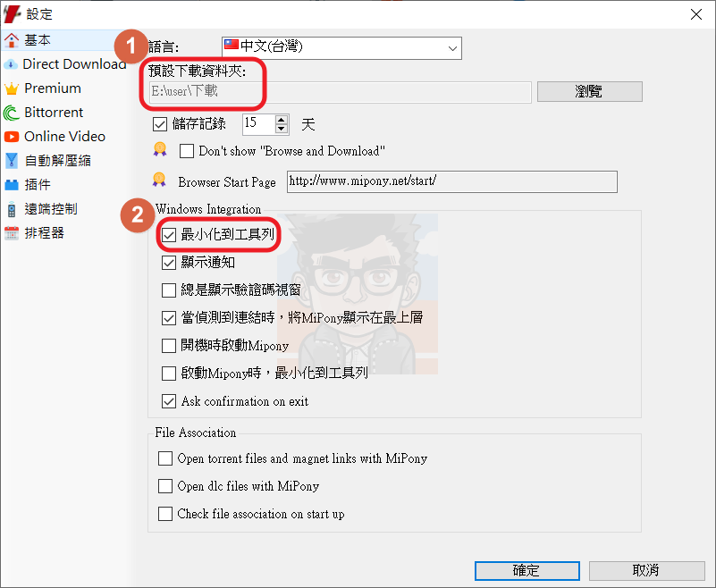Open Bittorrent settings via its green icon

point(11,113)
